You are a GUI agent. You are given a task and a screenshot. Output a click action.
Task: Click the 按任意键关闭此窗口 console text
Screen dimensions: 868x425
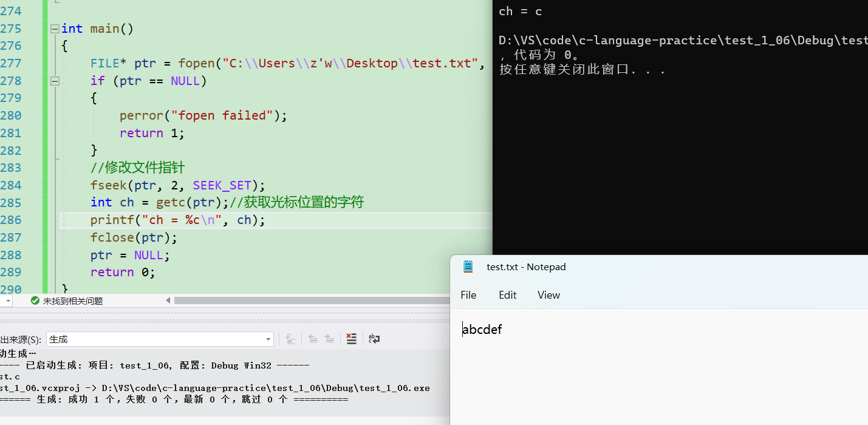(582, 69)
